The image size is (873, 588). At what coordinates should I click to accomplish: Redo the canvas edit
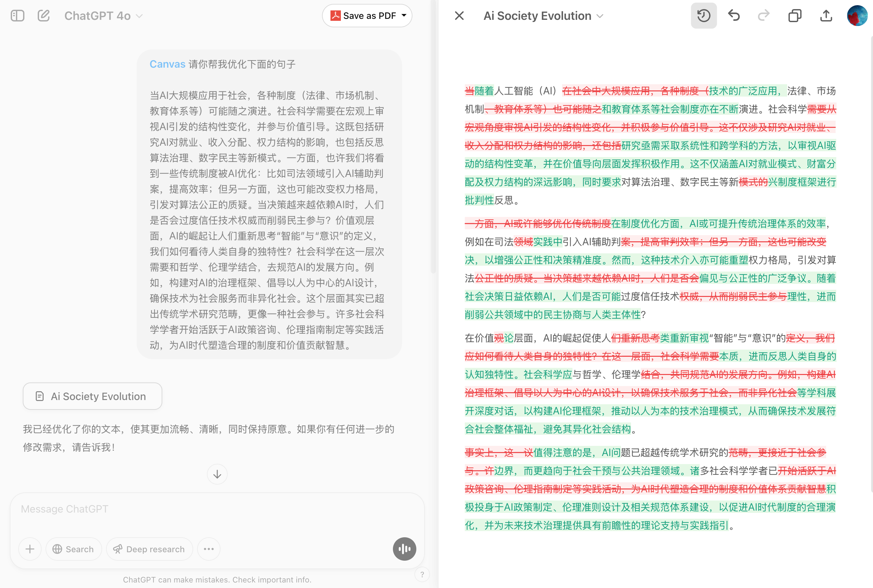point(763,16)
